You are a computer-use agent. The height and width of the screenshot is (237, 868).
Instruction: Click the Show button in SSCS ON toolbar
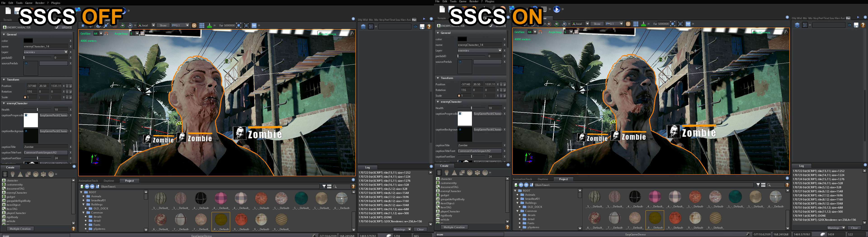click(597, 24)
